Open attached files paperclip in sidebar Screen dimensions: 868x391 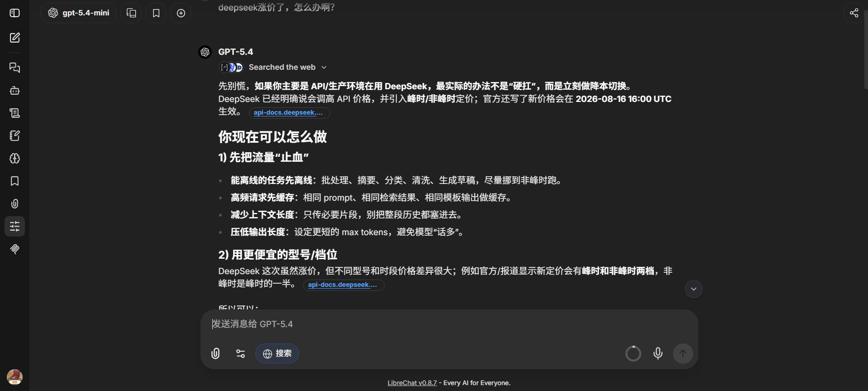click(x=14, y=204)
